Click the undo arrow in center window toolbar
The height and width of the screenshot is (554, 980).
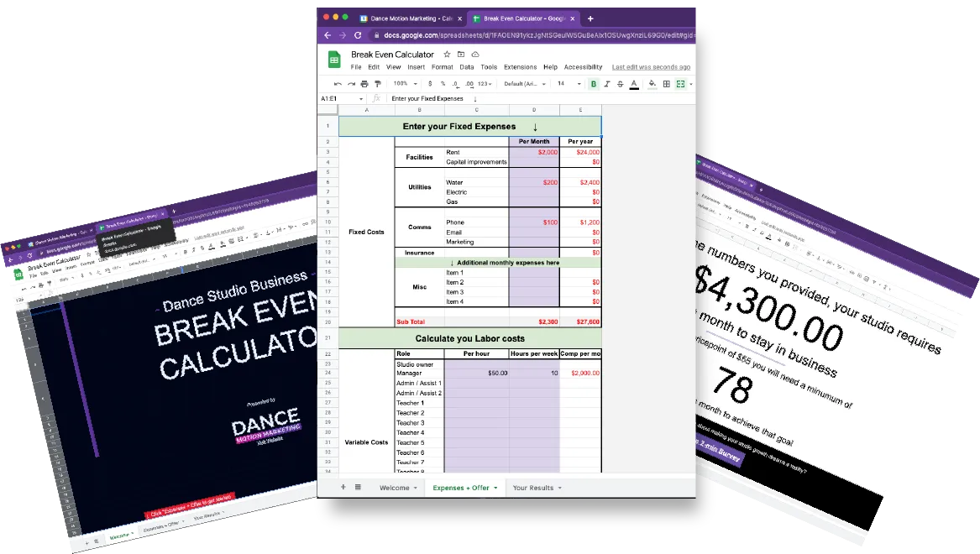click(x=338, y=84)
